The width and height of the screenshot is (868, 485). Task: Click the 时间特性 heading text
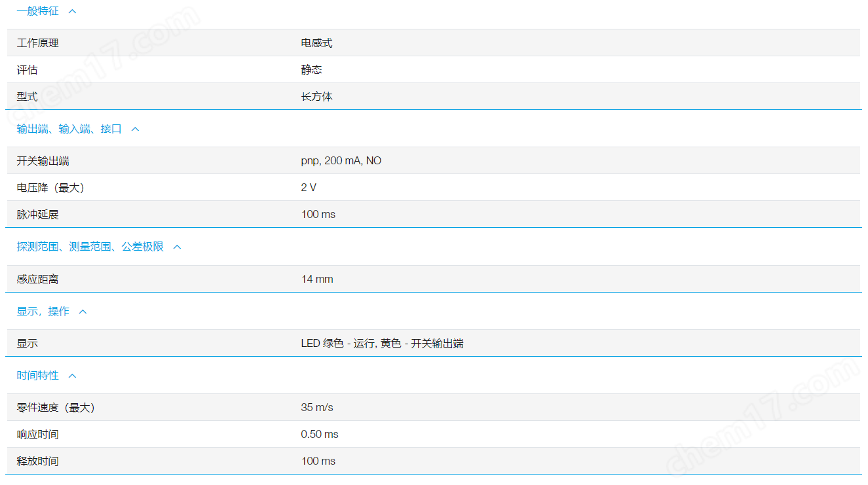click(38, 376)
